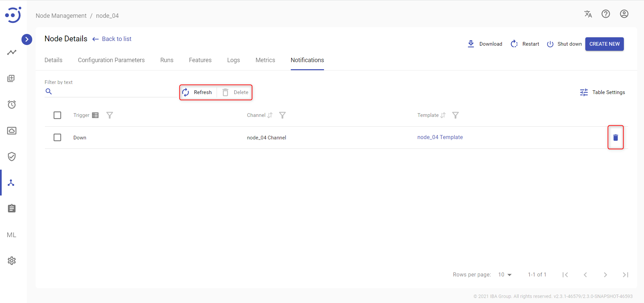Click the Filter by text input field

tap(114, 91)
